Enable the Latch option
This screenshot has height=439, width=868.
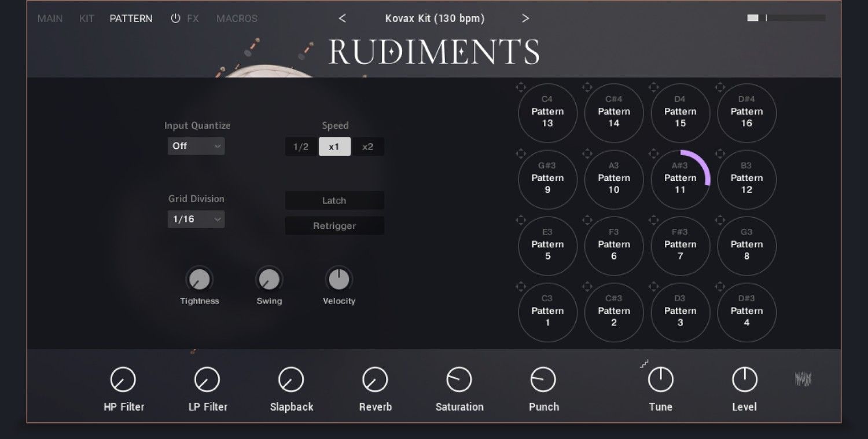pos(334,200)
